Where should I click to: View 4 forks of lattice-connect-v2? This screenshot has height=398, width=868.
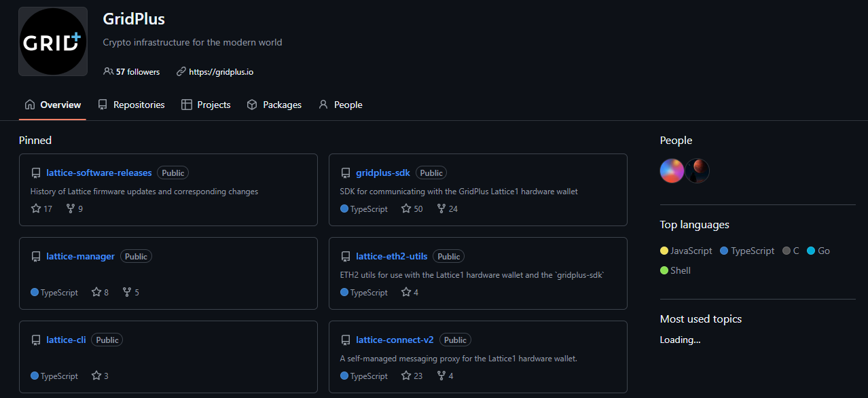click(x=445, y=376)
